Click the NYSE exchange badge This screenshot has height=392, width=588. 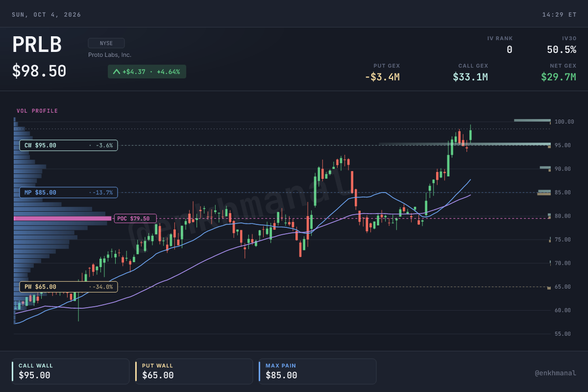[106, 43]
